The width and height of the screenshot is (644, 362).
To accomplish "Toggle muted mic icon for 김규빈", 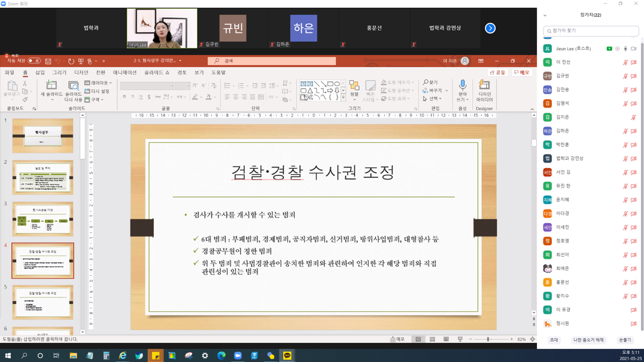I will pyautogui.click(x=625, y=76).
